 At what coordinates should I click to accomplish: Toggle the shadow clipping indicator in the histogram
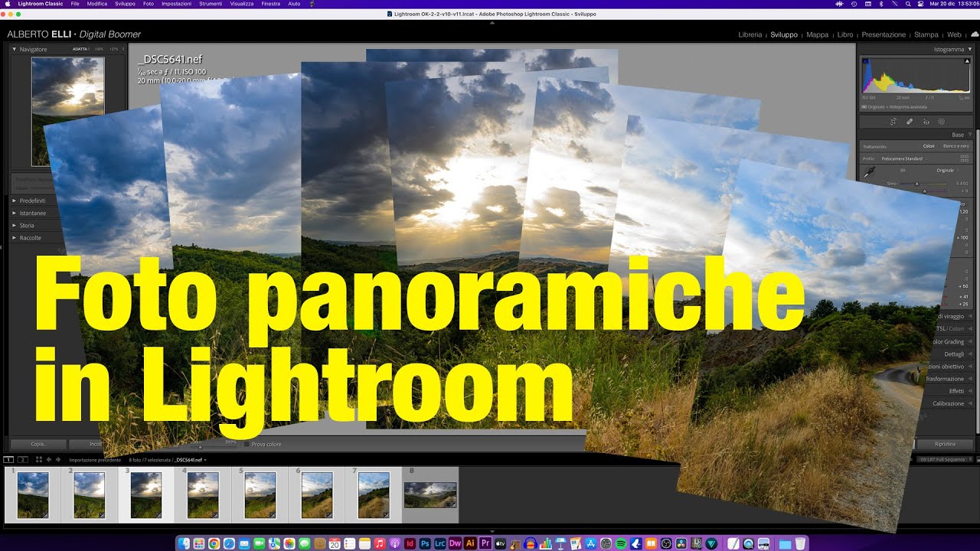coord(865,61)
